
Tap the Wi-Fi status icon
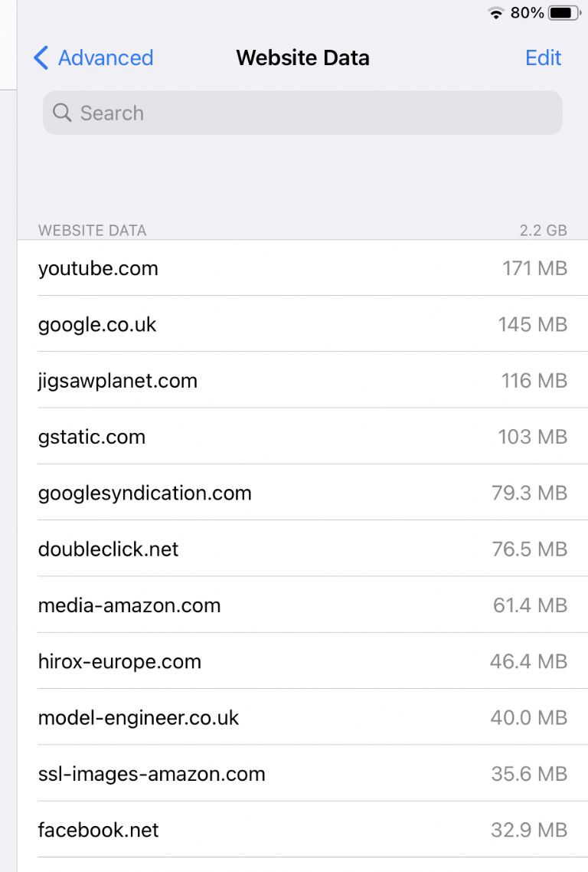[496, 13]
